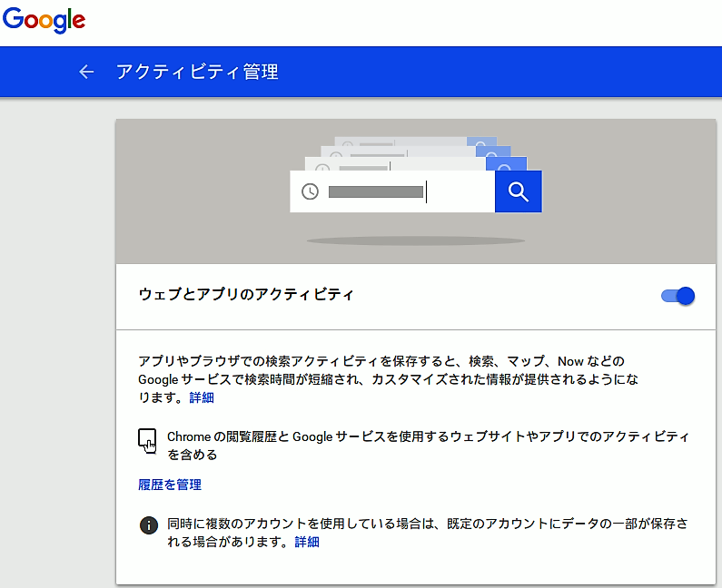The width and height of the screenshot is (722, 588).
Task: Open the 履歴を管理 link
Action: click(x=170, y=485)
